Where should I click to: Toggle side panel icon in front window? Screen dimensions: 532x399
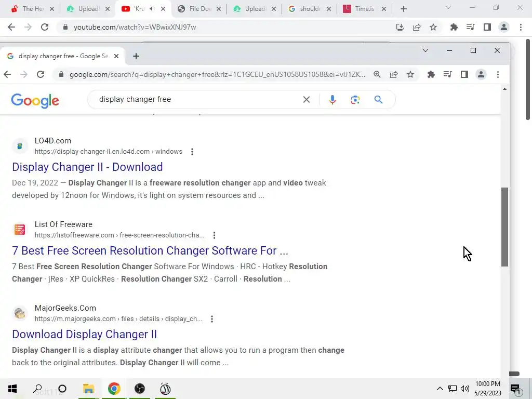(464, 74)
